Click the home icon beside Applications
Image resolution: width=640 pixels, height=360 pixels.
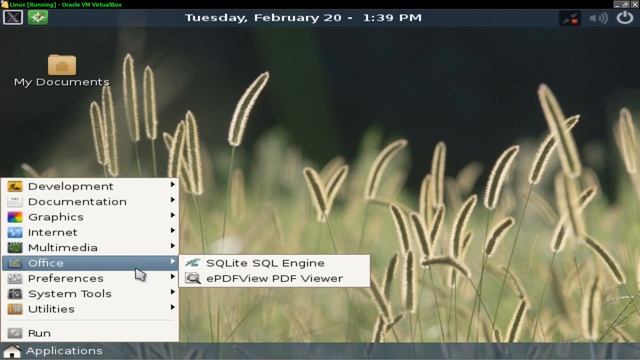click(12, 351)
